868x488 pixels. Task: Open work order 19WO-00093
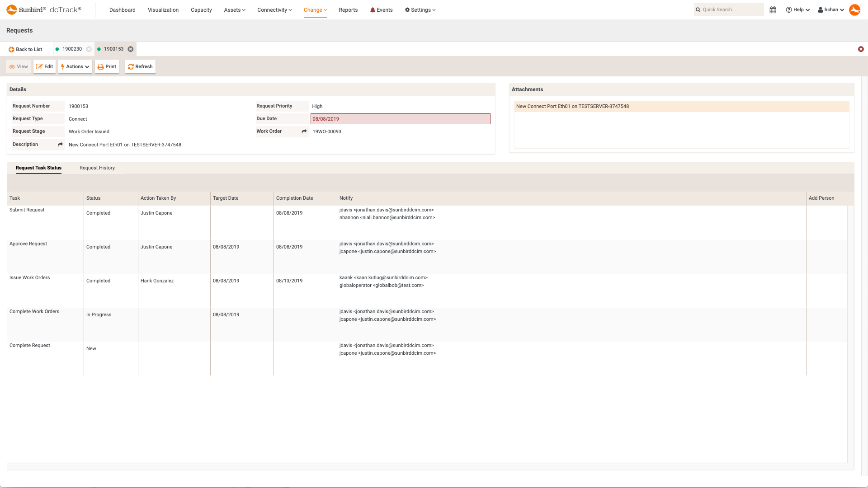[327, 131]
